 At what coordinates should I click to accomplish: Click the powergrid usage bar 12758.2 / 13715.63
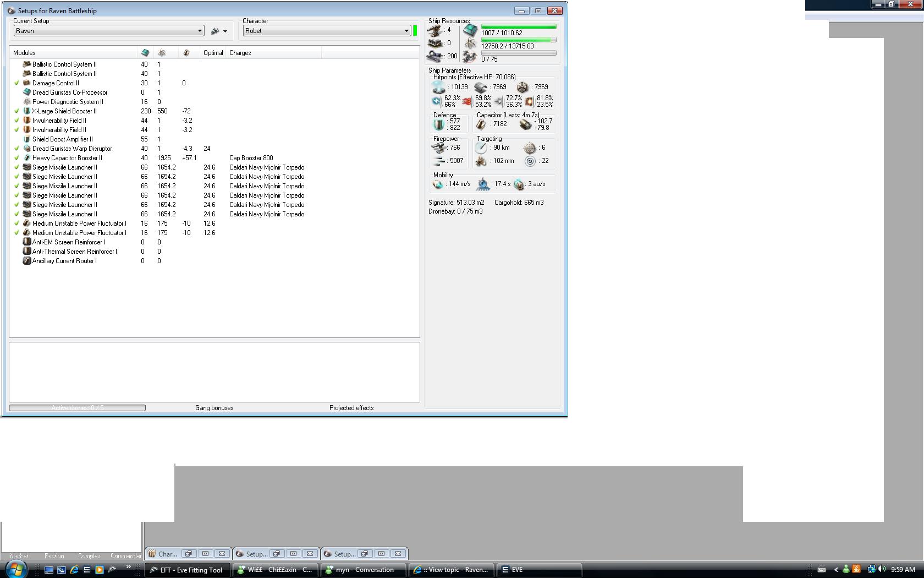519,40
